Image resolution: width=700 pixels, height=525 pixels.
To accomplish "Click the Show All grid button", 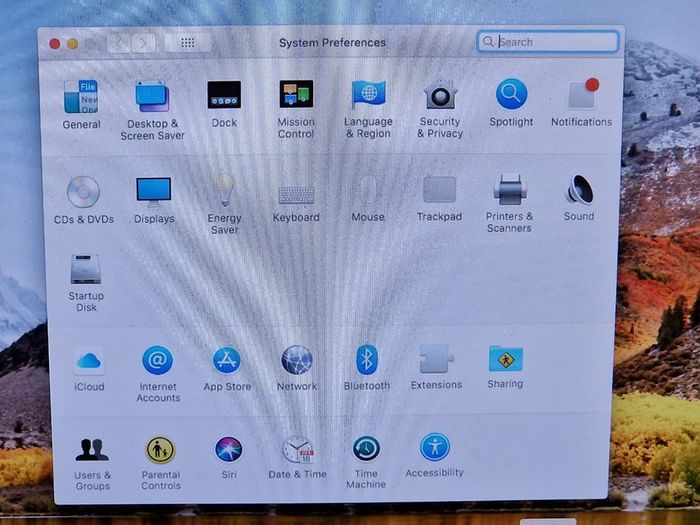I will (x=188, y=43).
